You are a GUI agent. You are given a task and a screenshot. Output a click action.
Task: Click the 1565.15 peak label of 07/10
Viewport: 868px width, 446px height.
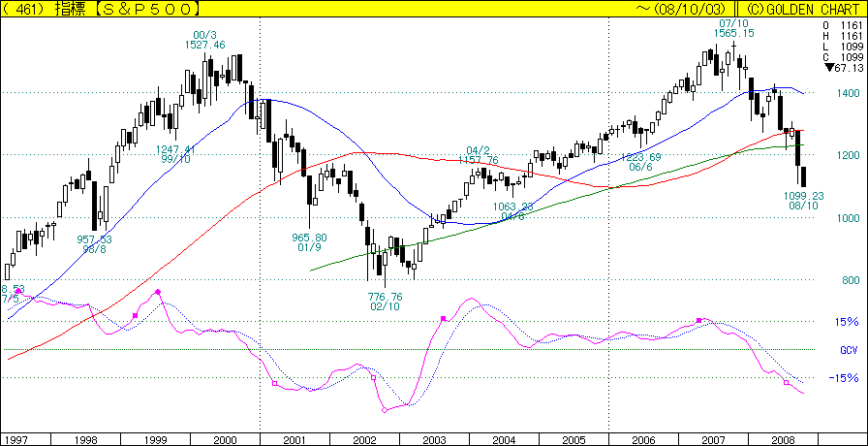733,33
